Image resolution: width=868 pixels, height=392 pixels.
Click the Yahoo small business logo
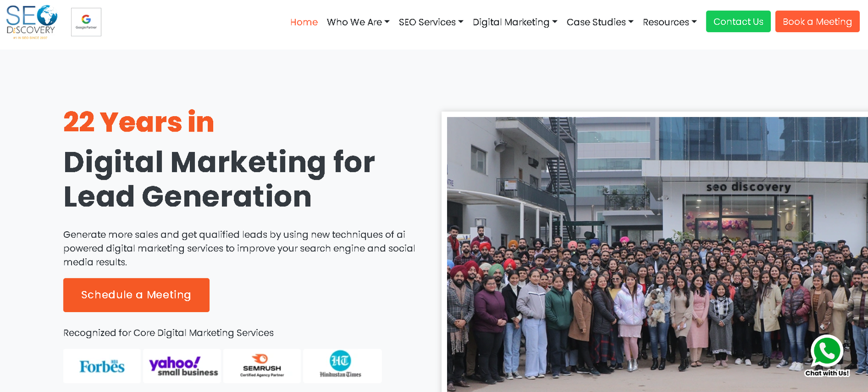(182, 366)
